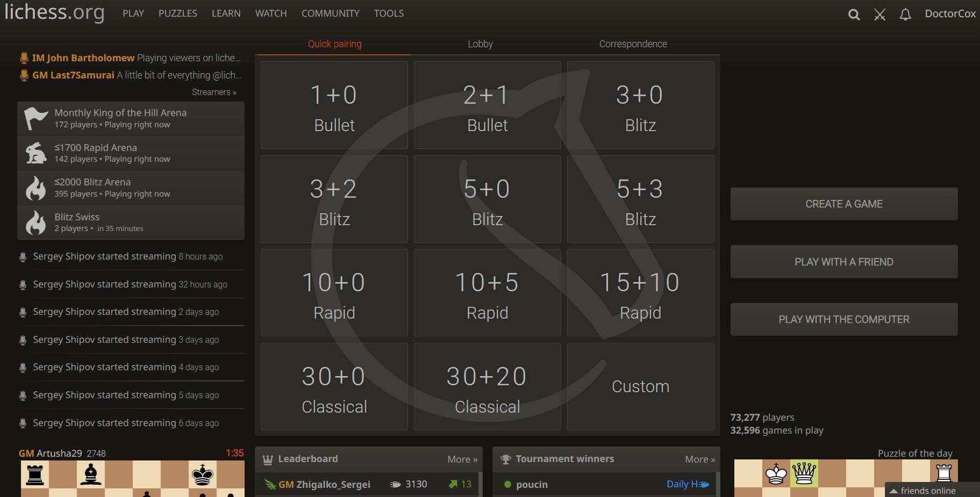Open Monthly King of the Hill Arena

(x=131, y=119)
